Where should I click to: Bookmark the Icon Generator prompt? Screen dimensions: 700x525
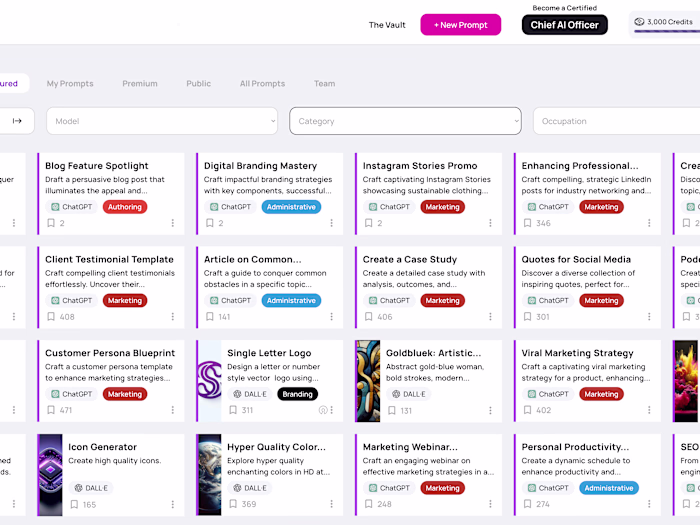point(74,504)
